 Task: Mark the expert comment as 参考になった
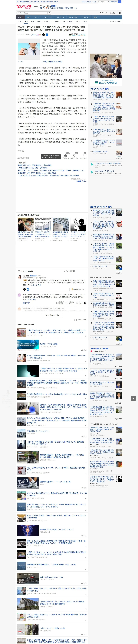(x=78, y=289)
